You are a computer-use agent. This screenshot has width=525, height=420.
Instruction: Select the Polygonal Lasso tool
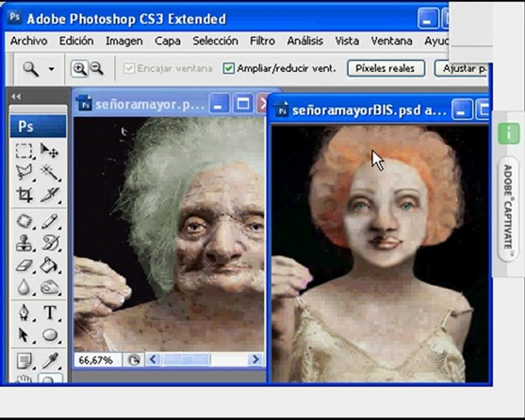tap(24, 172)
